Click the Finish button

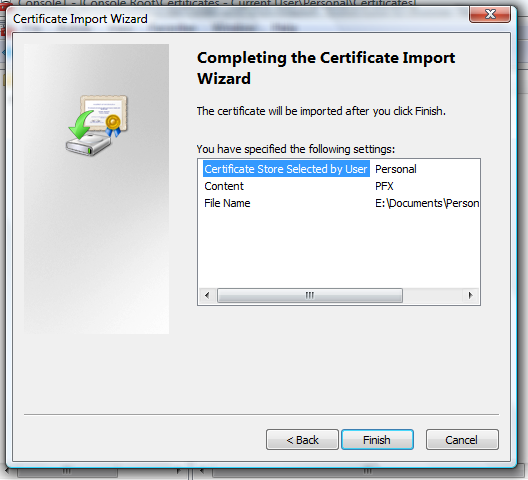(377, 440)
